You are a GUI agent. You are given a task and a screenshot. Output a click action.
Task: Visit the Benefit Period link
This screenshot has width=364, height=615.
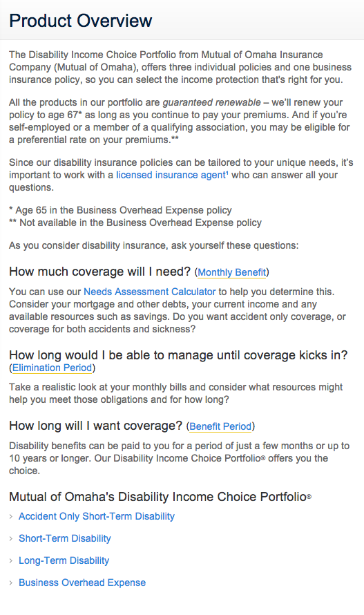pyautogui.click(x=220, y=426)
